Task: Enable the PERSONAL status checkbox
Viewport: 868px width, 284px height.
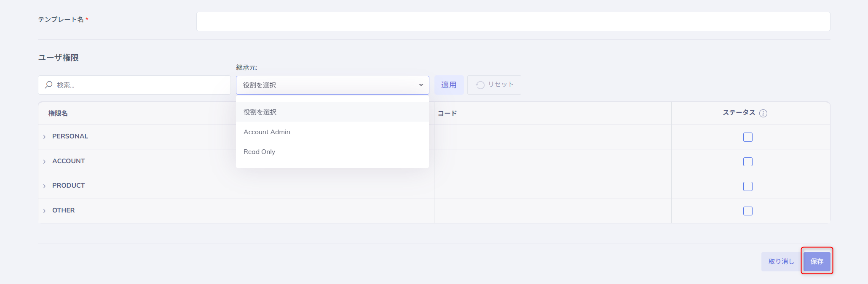Action: click(x=748, y=137)
